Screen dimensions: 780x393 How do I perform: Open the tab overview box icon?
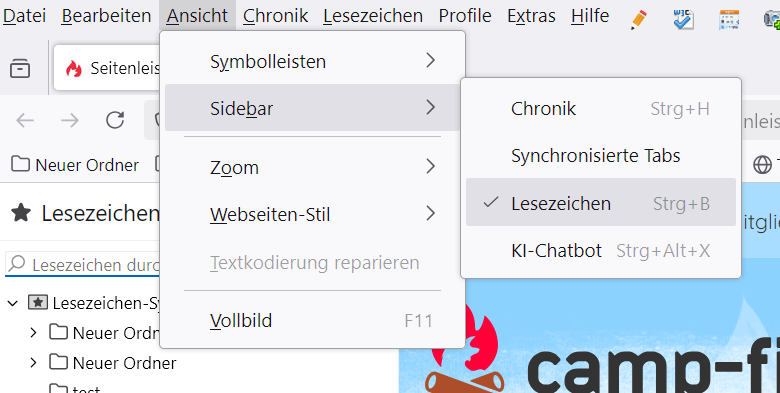click(x=20, y=68)
